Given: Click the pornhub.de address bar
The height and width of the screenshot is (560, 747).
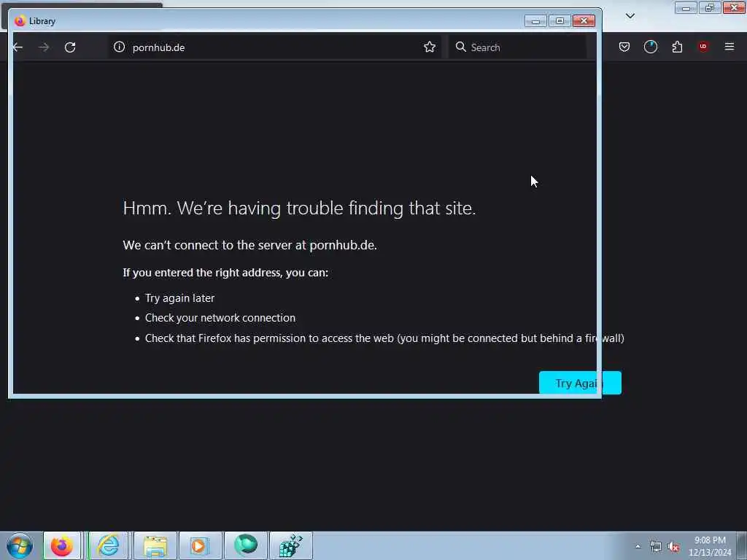Looking at the screenshot, I should pos(274,47).
